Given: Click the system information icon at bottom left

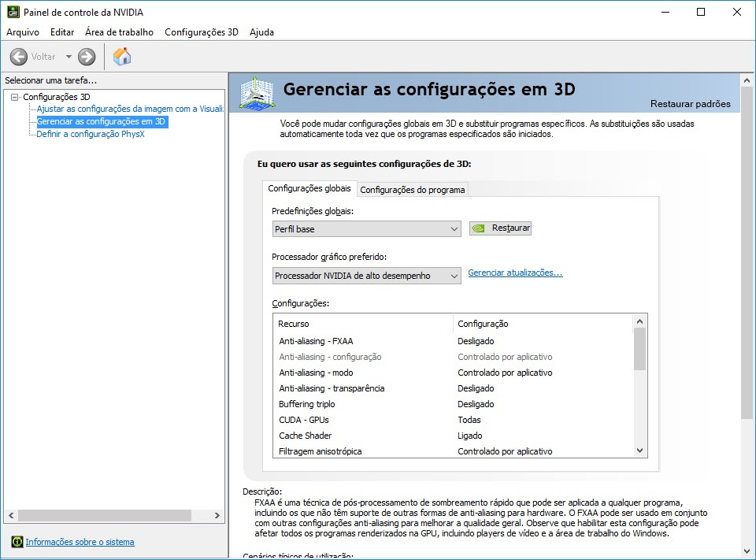Looking at the screenshot, I should point(17,542).
